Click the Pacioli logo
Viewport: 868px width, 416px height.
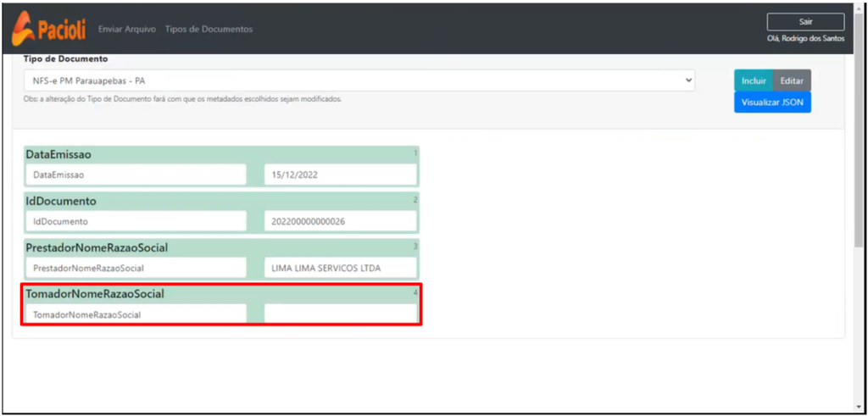[48, 29]
